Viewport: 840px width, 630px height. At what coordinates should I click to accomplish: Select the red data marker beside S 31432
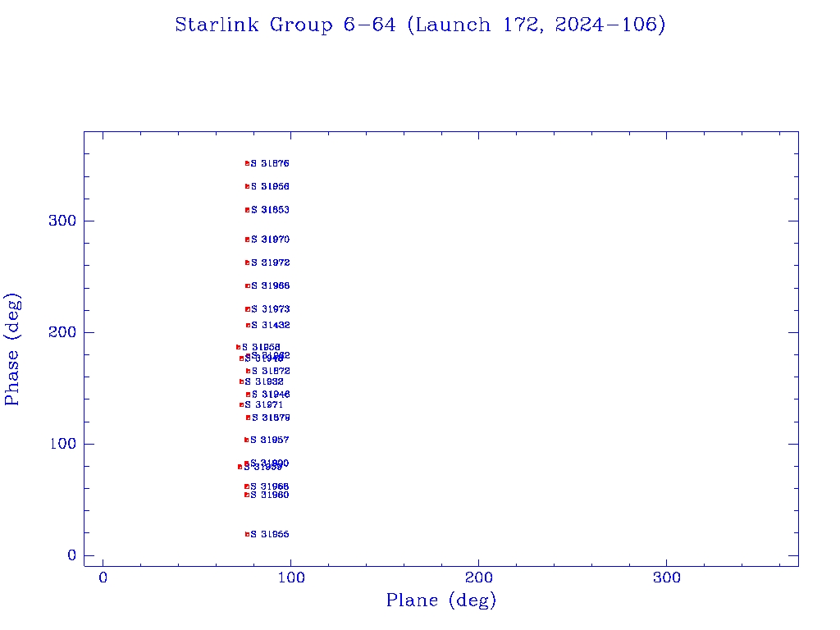(248, 325)
